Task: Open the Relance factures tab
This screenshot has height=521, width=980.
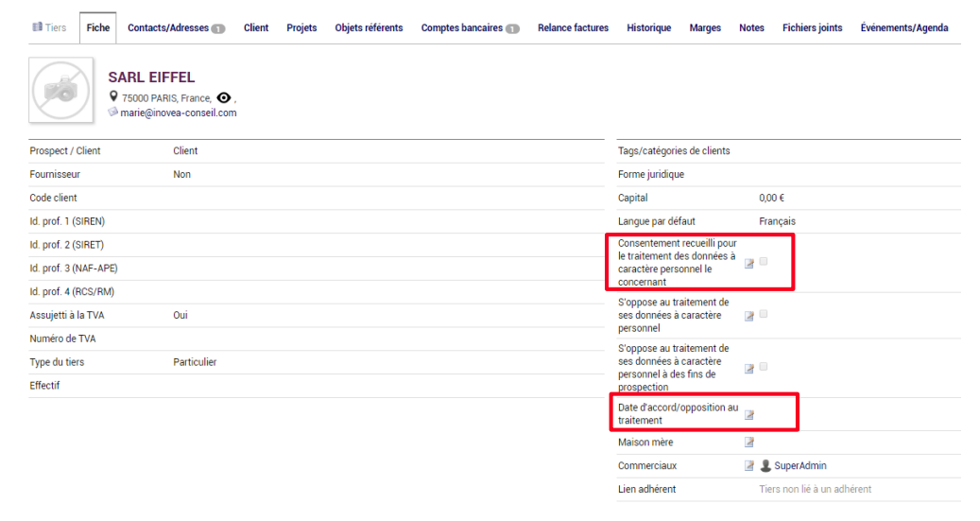Action: (573, 28)
